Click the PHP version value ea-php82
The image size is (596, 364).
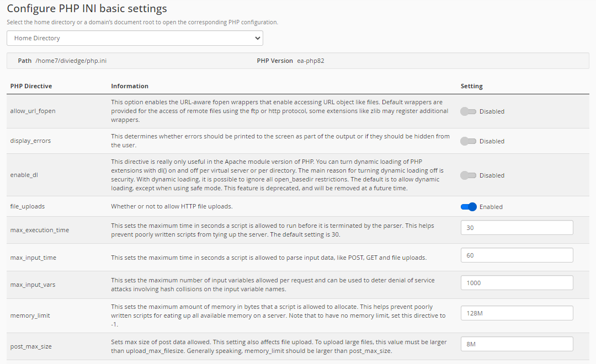click(311, 61)
